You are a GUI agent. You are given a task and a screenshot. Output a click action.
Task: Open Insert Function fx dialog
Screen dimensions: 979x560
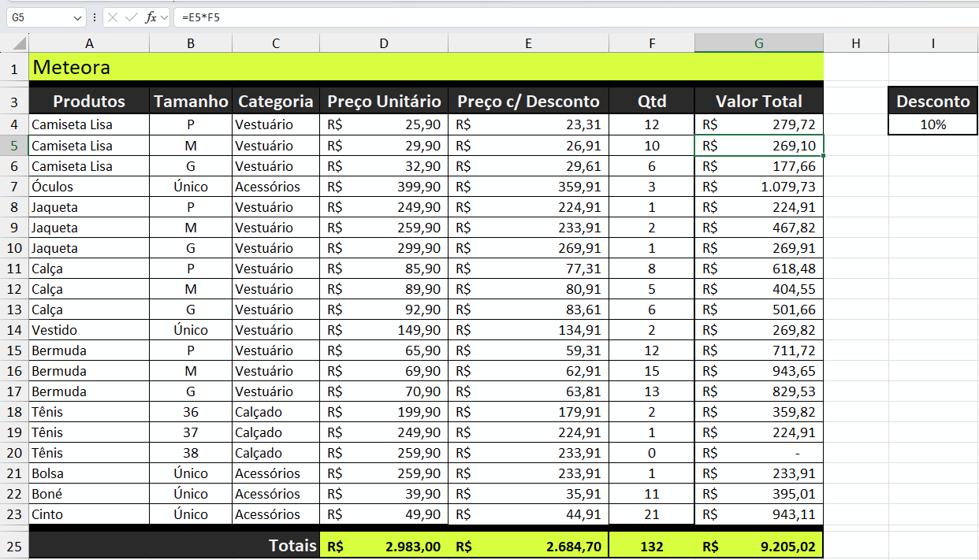tap(151, 17)
